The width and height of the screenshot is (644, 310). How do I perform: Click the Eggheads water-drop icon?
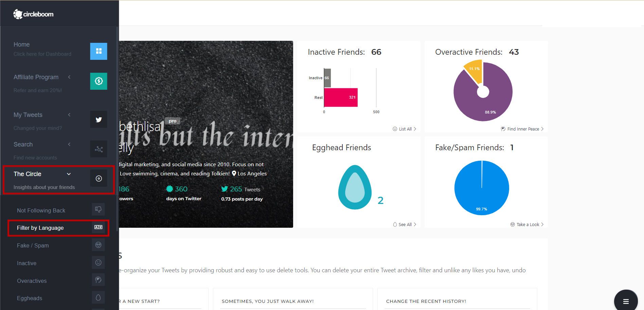click(x=98, y=297)
